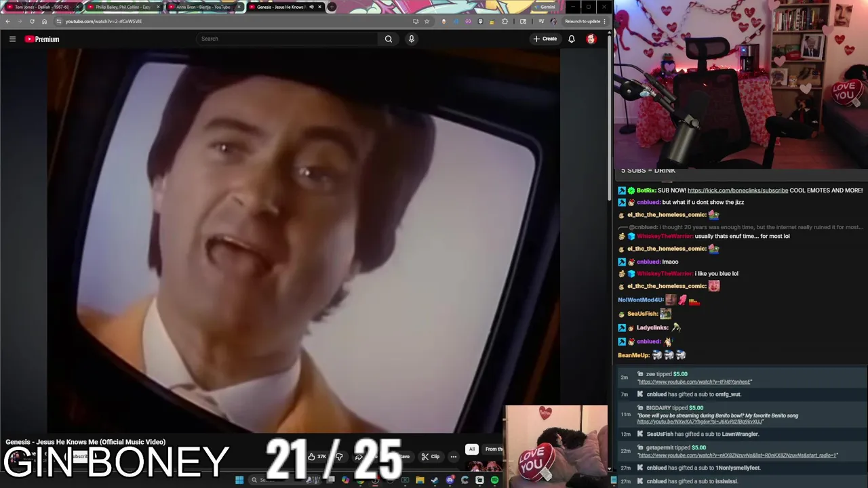Open the YouTube hamburger guide menu
868x488 pixels.
[12, 39]
